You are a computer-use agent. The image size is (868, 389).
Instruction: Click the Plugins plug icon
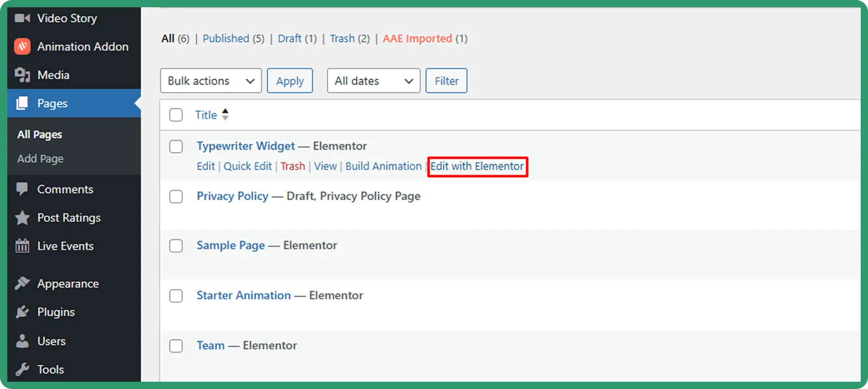(22, 312)
